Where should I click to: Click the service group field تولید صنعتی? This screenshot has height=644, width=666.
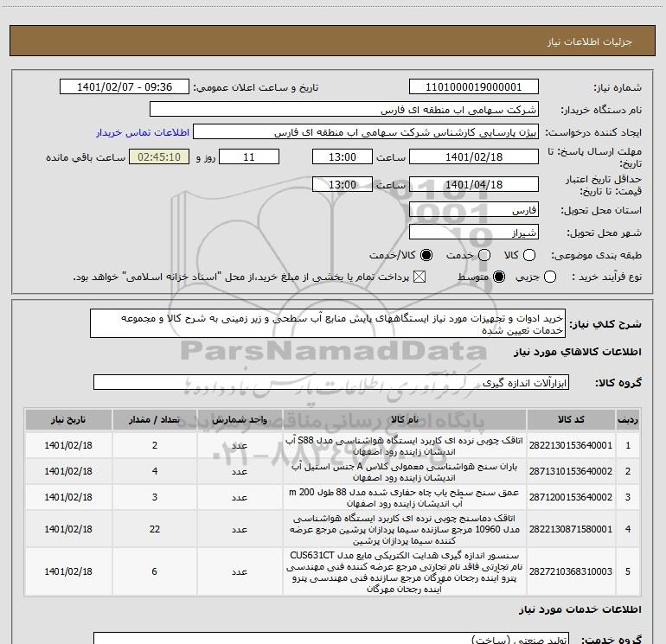[331, 638]
